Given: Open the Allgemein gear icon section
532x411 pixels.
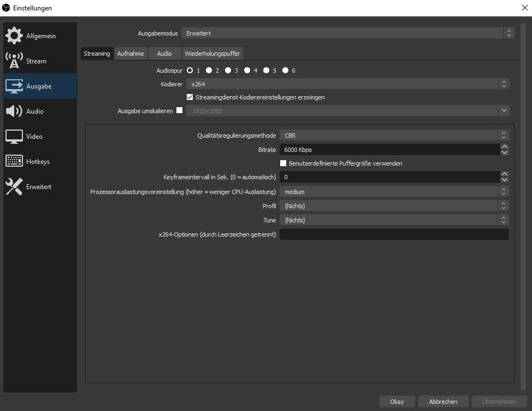Looking at the screenshot, I should (x=14, y=36).
